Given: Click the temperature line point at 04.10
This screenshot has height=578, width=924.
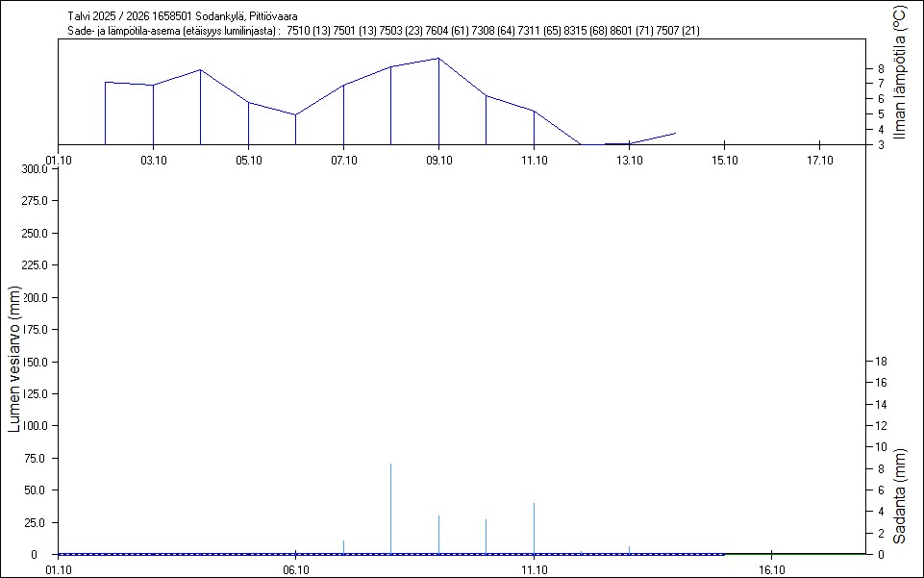Looking at the screenshot, I should [200, 70].
